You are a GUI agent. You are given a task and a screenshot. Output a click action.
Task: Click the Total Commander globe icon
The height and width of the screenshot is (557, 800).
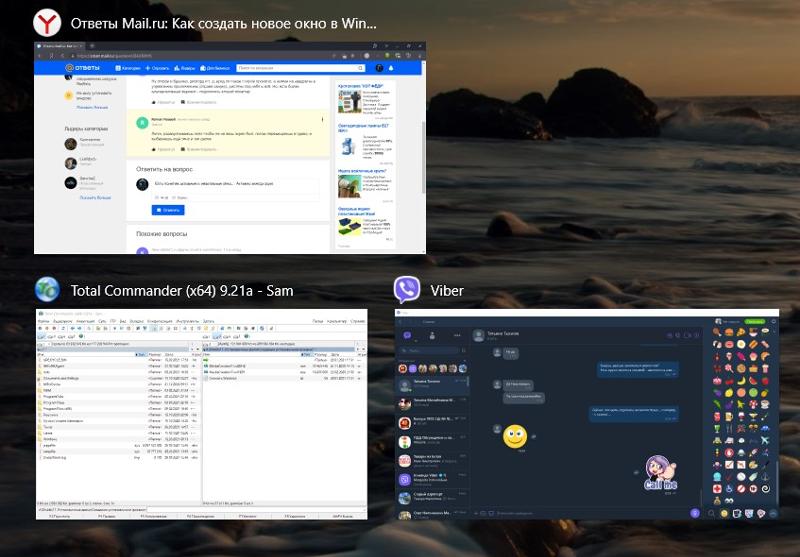[47, 290]
